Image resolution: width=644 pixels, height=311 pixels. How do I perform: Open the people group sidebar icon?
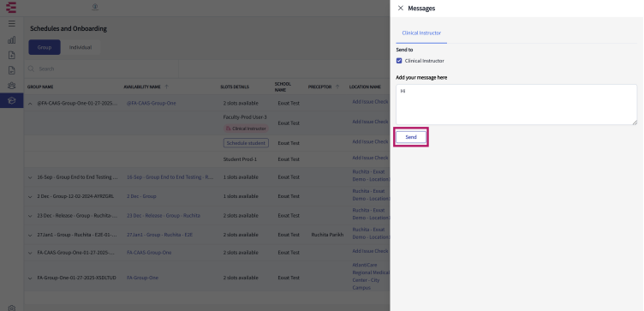pos(11,86)
